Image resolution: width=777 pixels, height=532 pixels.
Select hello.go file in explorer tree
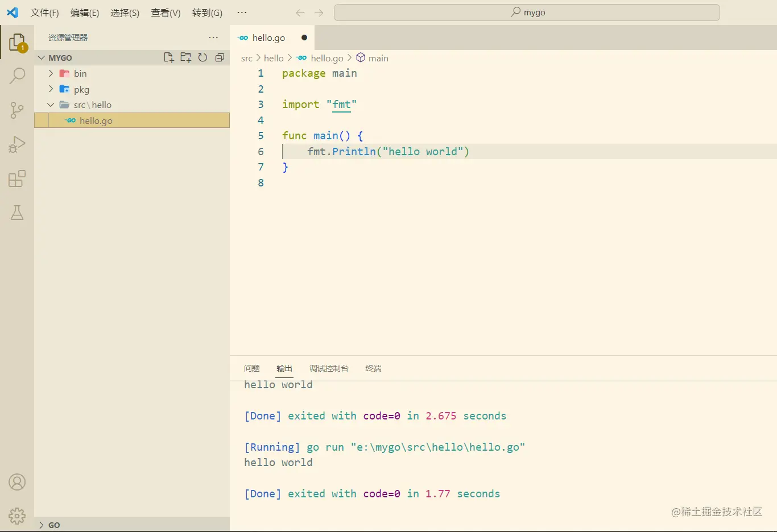(132, 120)
